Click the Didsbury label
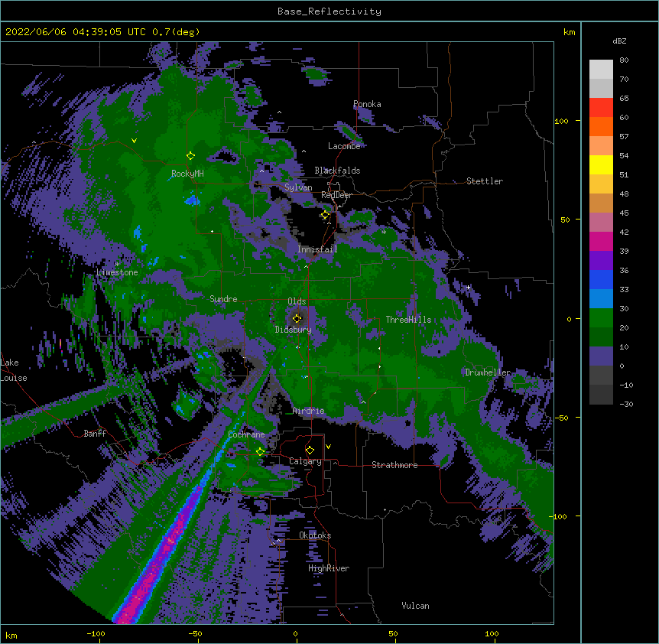 (x=294, y=330)
